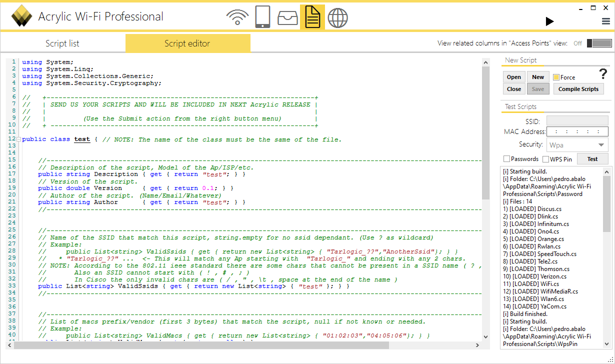Click the Acrylic Wi-Fi Professional logo
This screenshot has width=615, height=364.
(21, 16)
